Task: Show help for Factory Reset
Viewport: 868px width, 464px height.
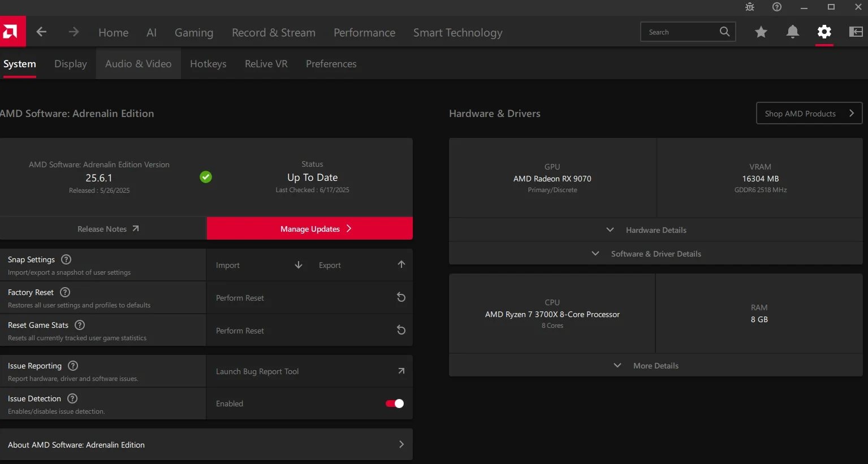Action: coord(65,292)
